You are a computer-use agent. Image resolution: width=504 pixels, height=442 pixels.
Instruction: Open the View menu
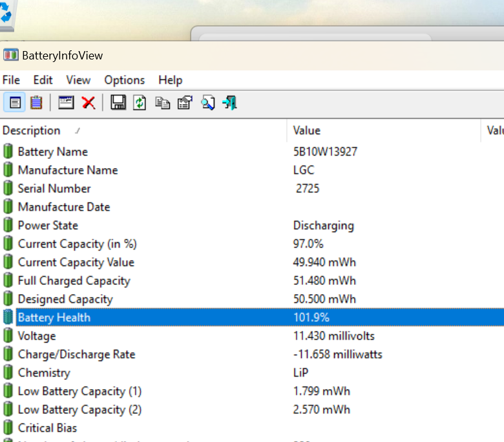[78, 79]
